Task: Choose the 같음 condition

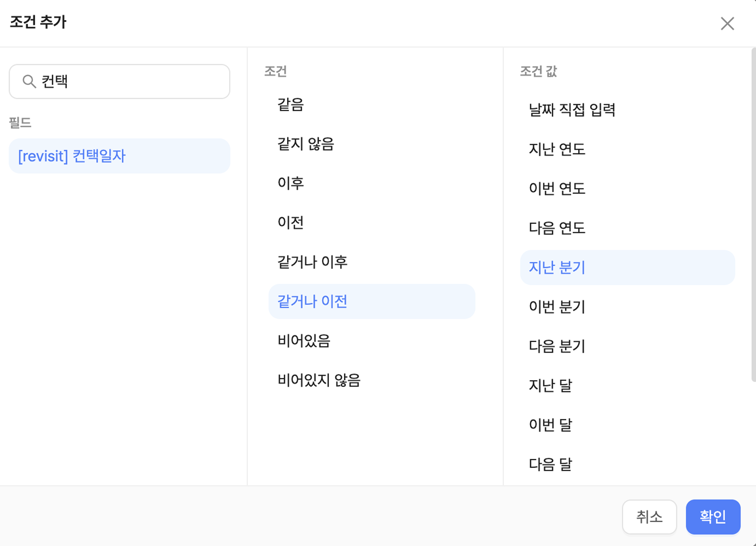Action: pos(290,105)
